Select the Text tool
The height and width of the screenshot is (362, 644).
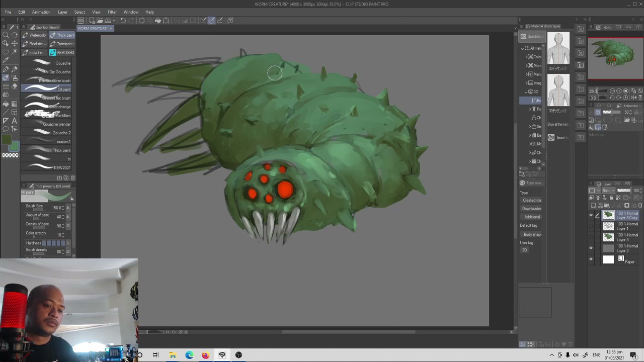pyautogui.click(x=14, y=121)
